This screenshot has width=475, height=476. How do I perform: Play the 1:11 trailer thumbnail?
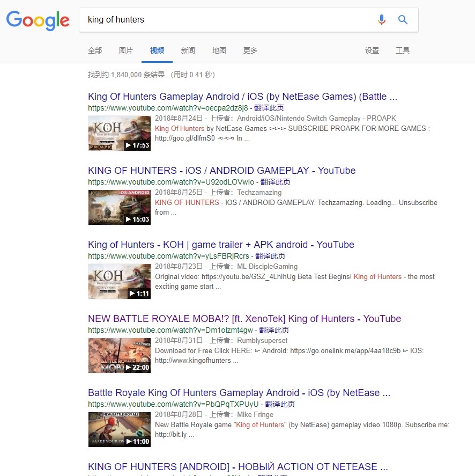click(x=119, y=281)
